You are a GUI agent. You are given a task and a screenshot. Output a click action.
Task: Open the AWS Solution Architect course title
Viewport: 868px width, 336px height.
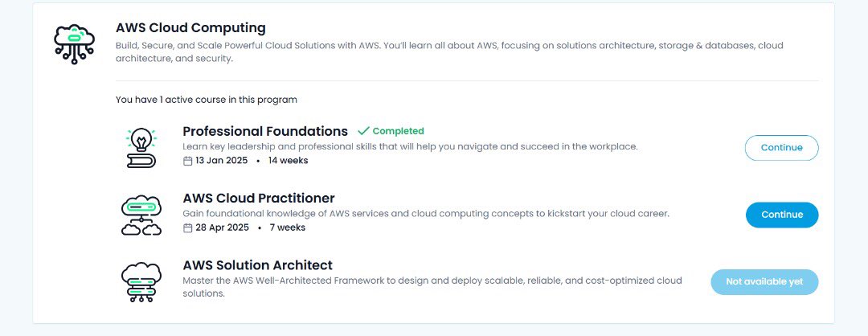point(257,265)
